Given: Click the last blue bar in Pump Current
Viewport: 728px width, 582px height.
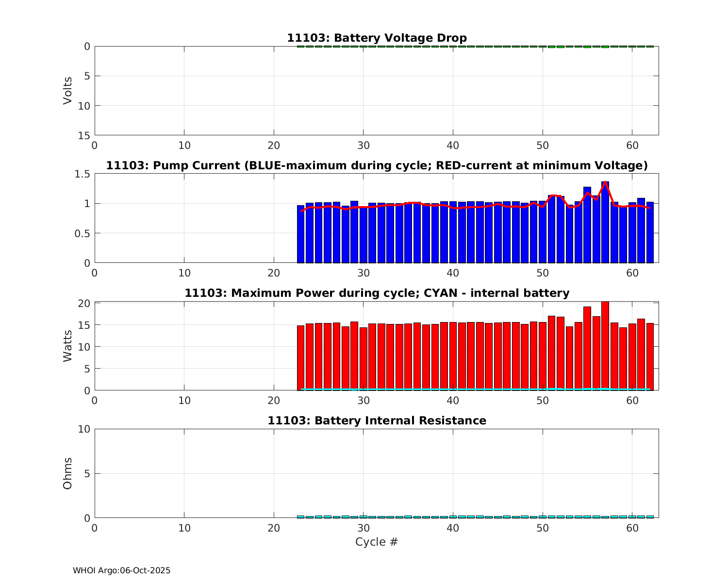Looking at the screenshot, I should 650,232.
